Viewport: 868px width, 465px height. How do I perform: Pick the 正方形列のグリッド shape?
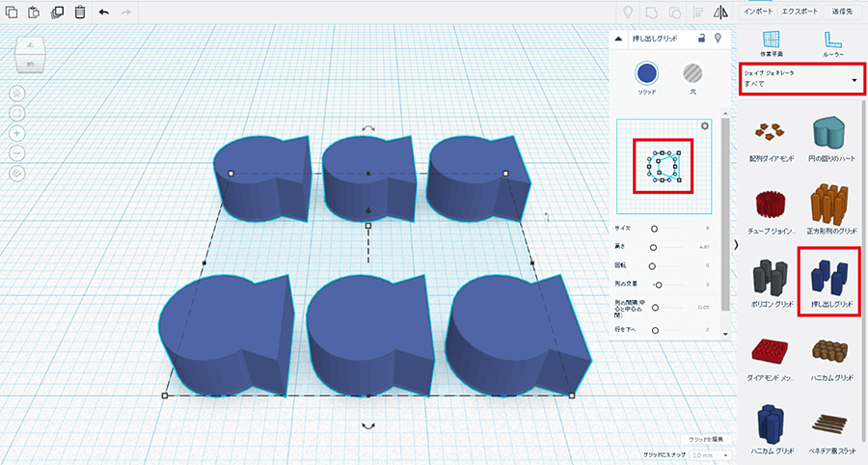(831, 209)
